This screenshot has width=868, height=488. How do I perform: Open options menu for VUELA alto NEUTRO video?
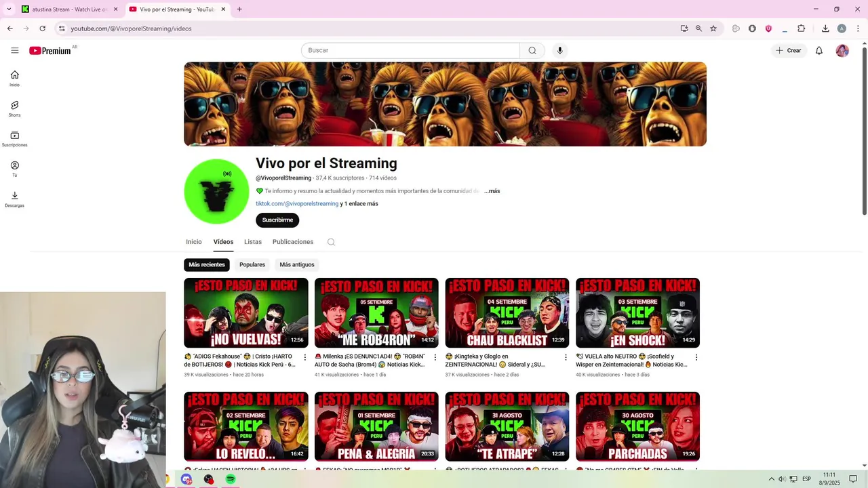[x=696, y=357]
